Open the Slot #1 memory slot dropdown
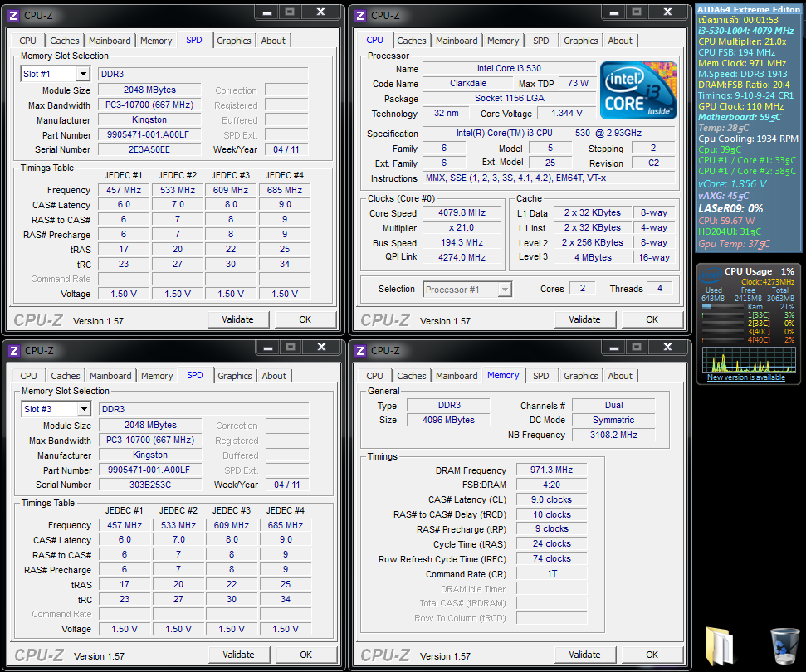The height and width of the screenshot is (672, 806). click(83, 74)
